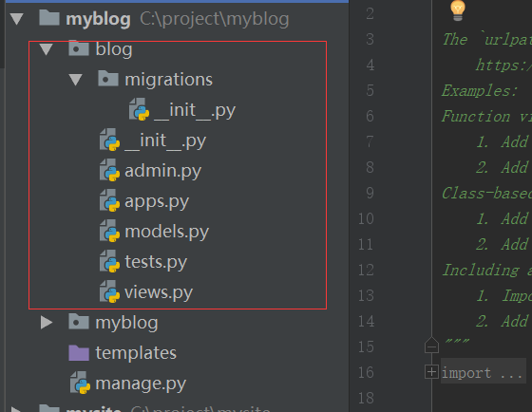532x412 pixels.
Task: Click the Python file icon beside admin.py
Action: 109,170
